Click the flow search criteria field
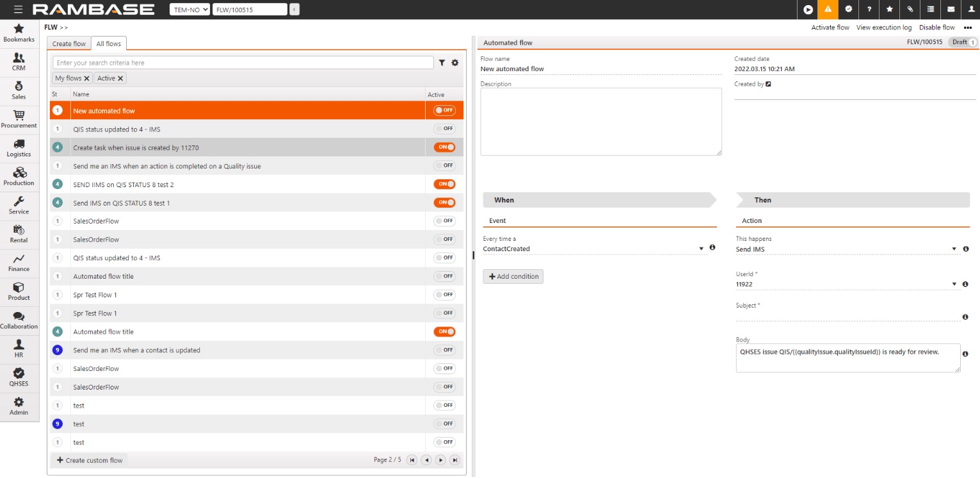980x478 pixels. (243, 63)
